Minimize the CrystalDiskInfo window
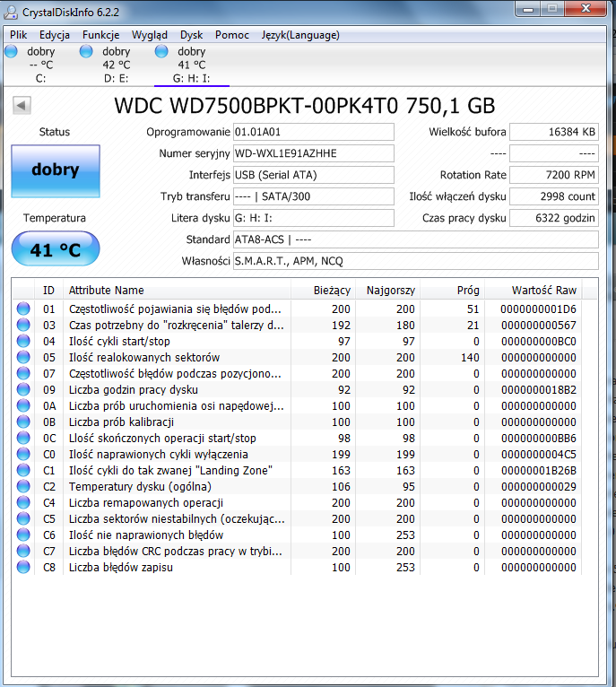This screenshot has width=616, height=687. [x=528, y=9]
